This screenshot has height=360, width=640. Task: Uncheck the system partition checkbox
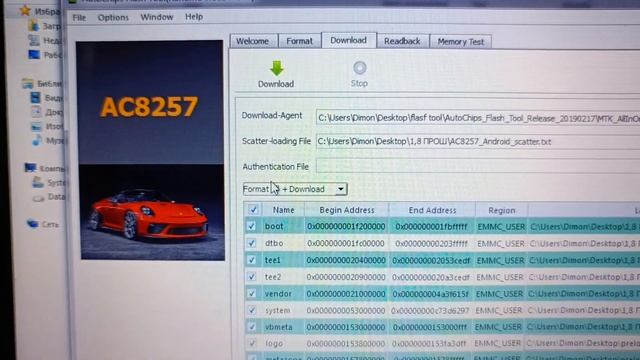coord(251,310)
